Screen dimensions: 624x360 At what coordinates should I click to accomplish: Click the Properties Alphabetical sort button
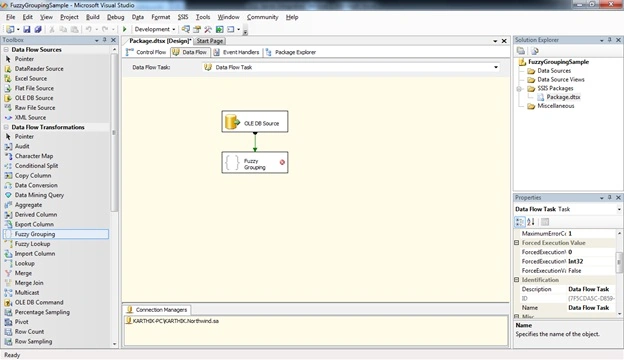tap(531, 222)
